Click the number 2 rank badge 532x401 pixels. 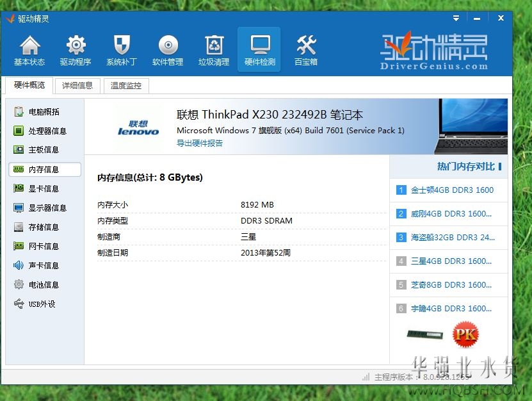click(x=401, y=213)
